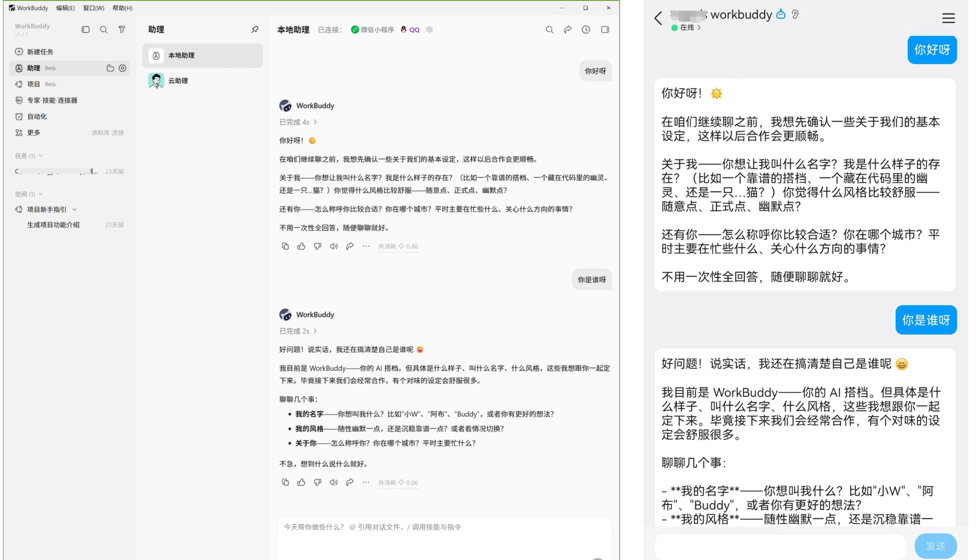Open the 帮助(H) menu

point(122,8)
